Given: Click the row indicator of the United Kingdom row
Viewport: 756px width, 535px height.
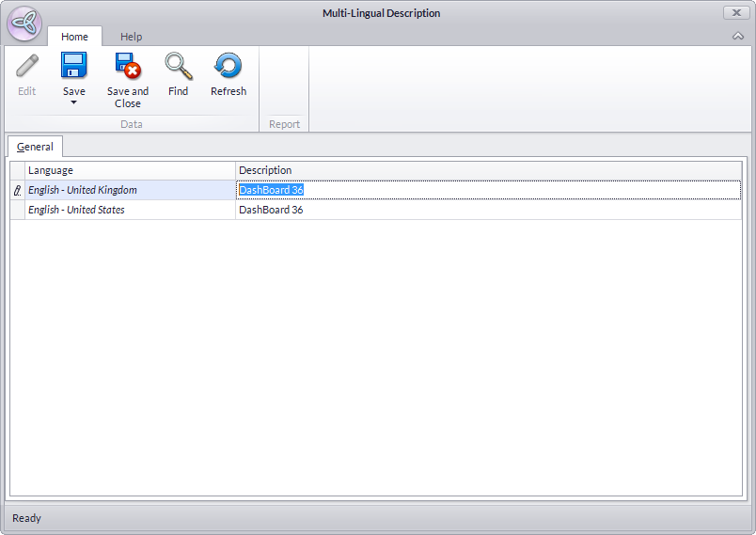Looking at the screenshot, I should click(x=17, y=190).
